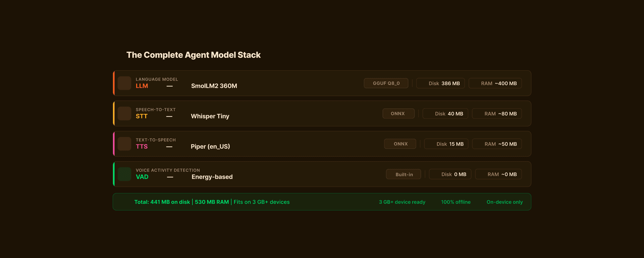Viewport: 644px width, 258px height.
Task: Click the pink 'TTS' label
Action: [x=142, y=146]
